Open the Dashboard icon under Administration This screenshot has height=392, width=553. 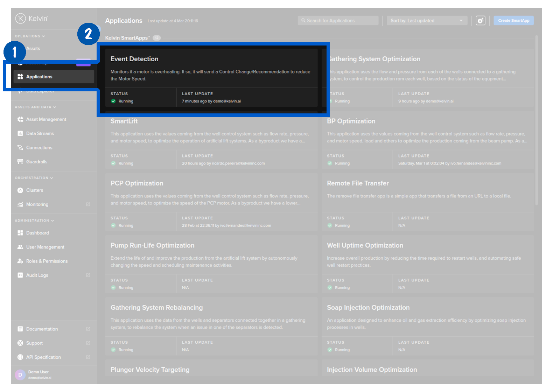(20, 233)
